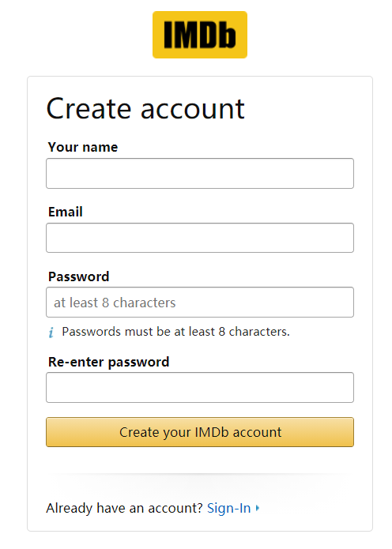Focus the Your name input field

pos(200,173)
